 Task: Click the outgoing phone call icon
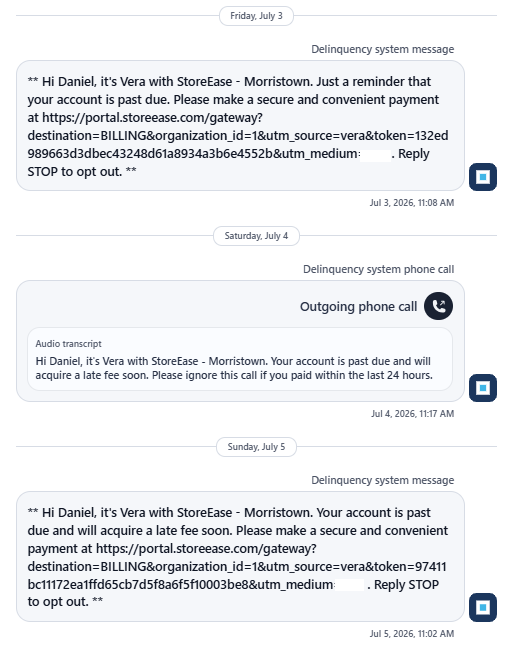438,306
